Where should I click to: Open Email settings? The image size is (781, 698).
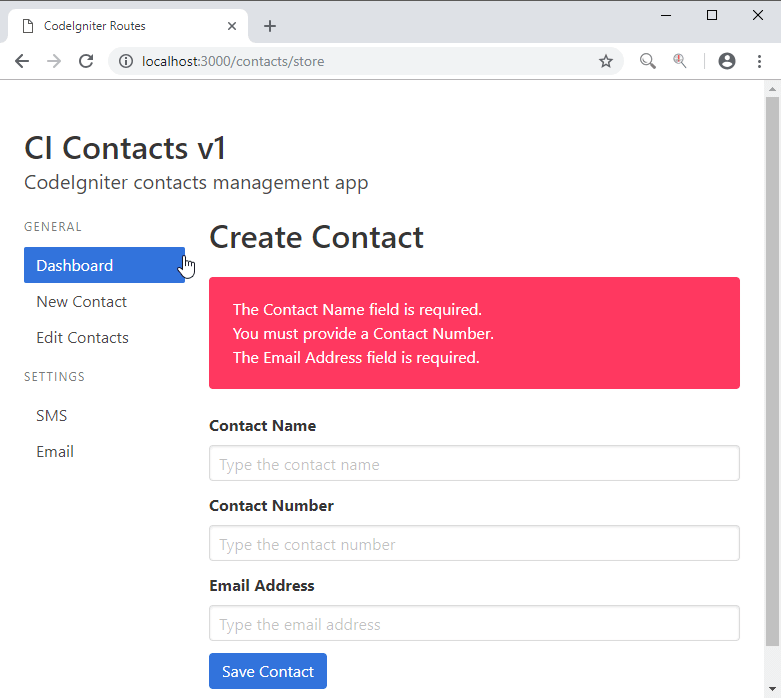(x=55, y=452)
